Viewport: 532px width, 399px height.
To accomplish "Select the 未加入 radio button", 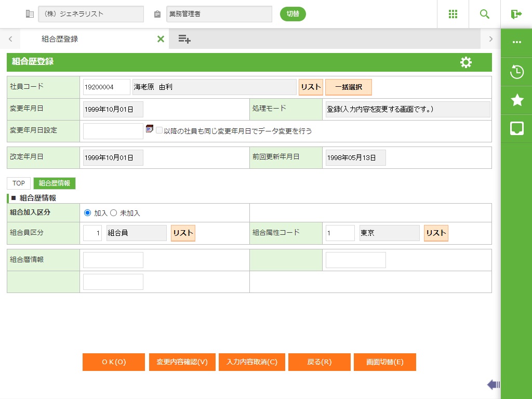I will coord(114,213).
